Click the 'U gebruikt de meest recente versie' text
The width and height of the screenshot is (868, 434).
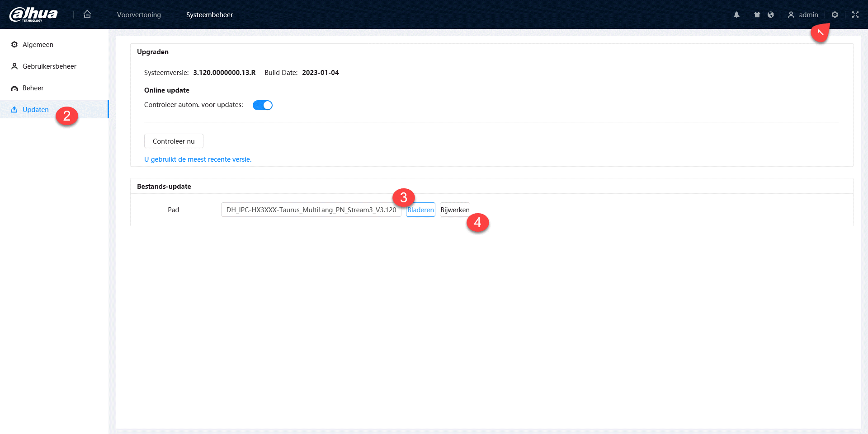[198, 159]
